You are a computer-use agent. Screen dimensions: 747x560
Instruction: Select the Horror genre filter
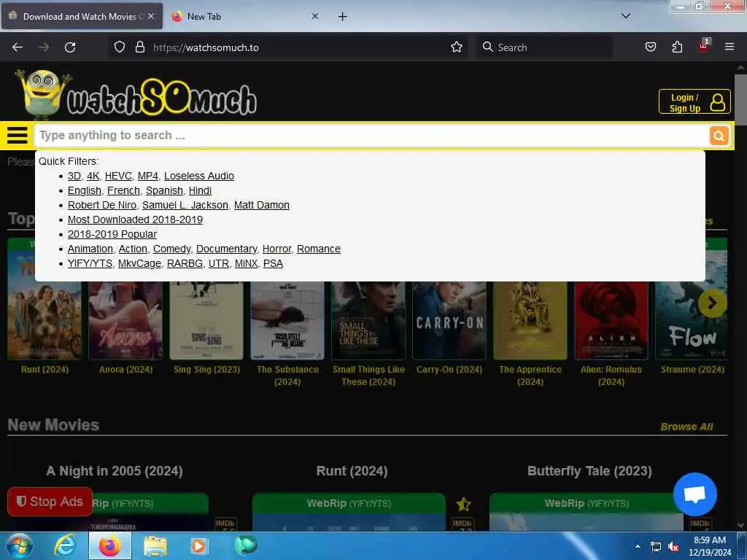tap(276, 249)
